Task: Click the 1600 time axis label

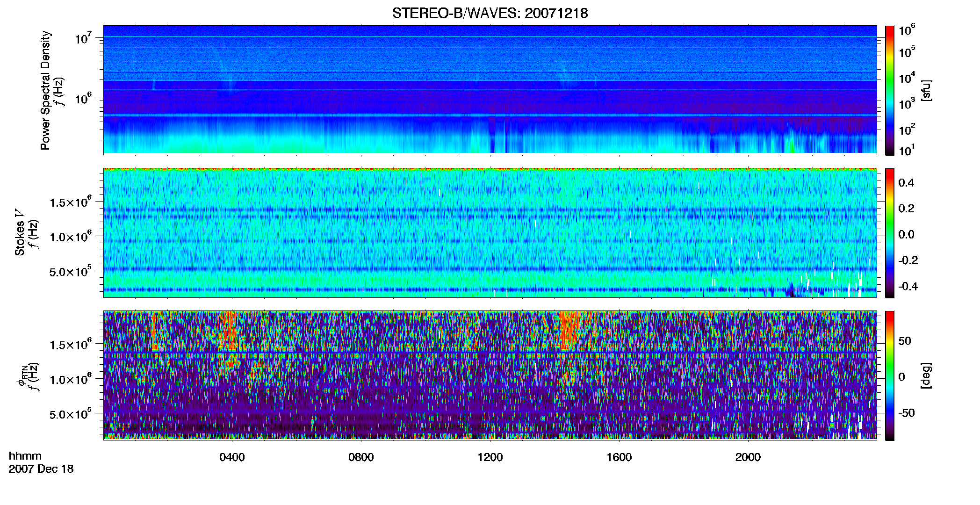Action: (619, 457)
